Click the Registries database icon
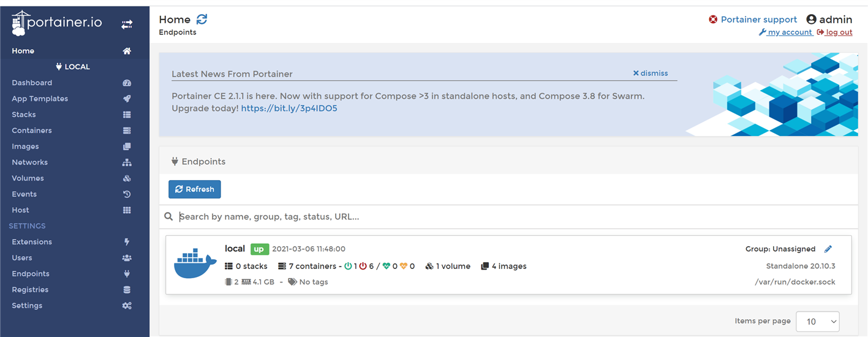 [x=127, y=290]
